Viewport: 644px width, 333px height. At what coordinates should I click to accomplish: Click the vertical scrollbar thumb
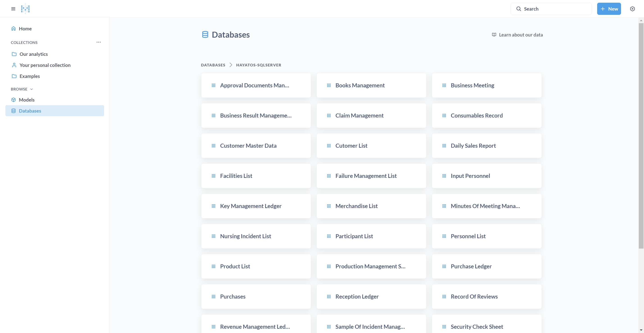tap(641, 136)
